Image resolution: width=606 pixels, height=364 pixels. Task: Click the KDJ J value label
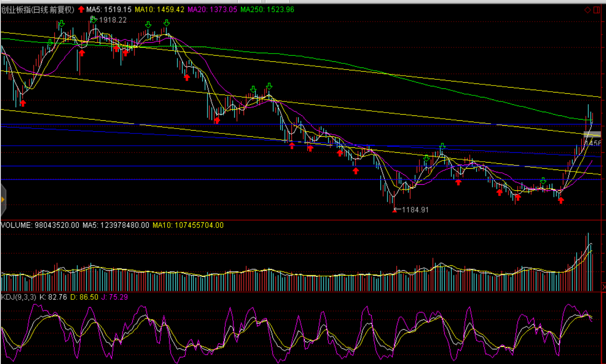click(x=115, y=297)
